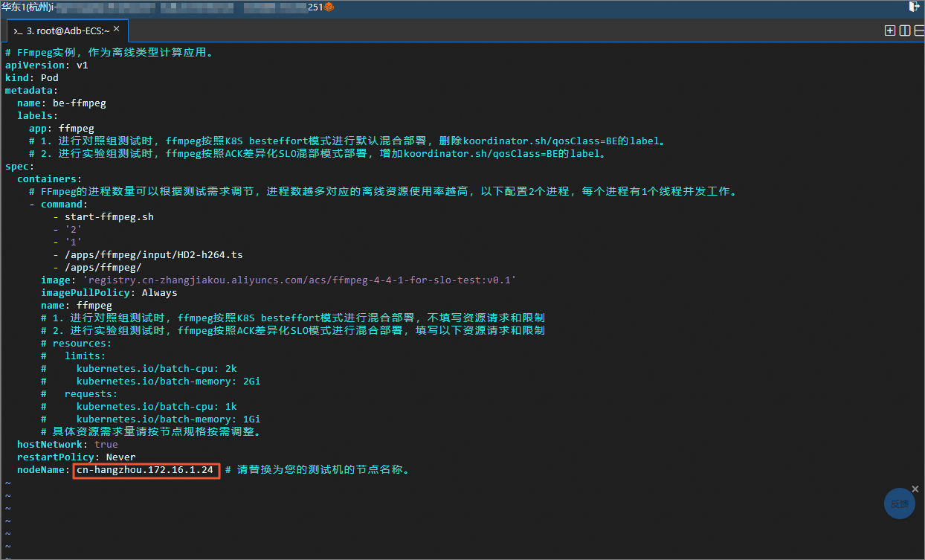Viewport: 925px width, 560px height.
Task: Click the start-ffmpeg.sh command entry
Action: pyautogui.click(x=109, y=216)
